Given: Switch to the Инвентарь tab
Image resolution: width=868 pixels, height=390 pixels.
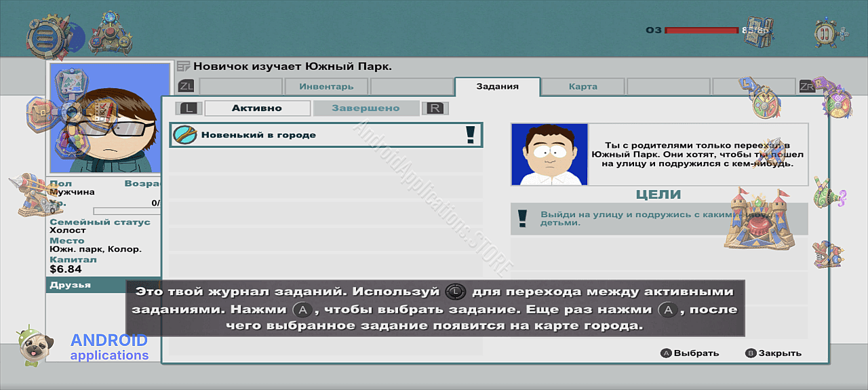Looking at the screenshot, I should tap(327, 87).
